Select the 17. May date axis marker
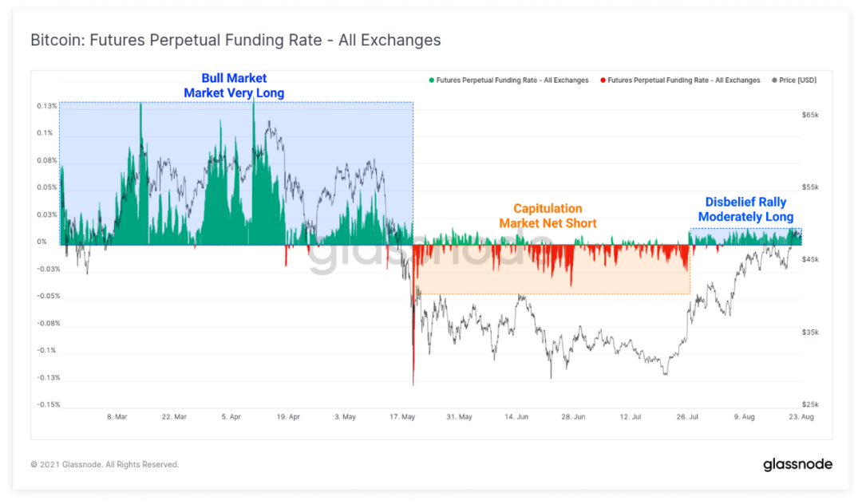 402,417
